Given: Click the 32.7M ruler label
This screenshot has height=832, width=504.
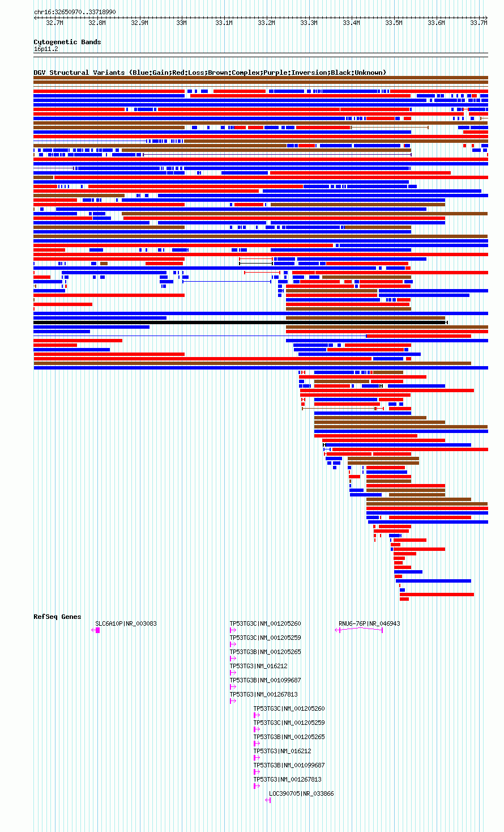Looking at the screenshot, I should 54,23.
